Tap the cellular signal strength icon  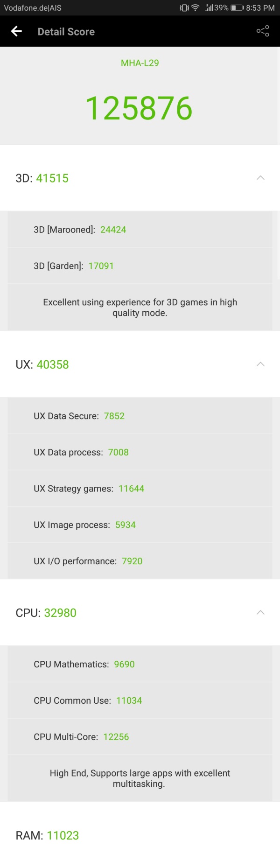209,7
